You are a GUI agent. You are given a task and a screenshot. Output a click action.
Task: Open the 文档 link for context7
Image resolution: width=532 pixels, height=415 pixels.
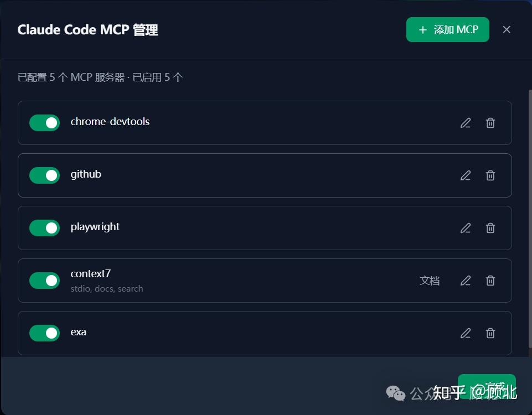coord(430,281)
